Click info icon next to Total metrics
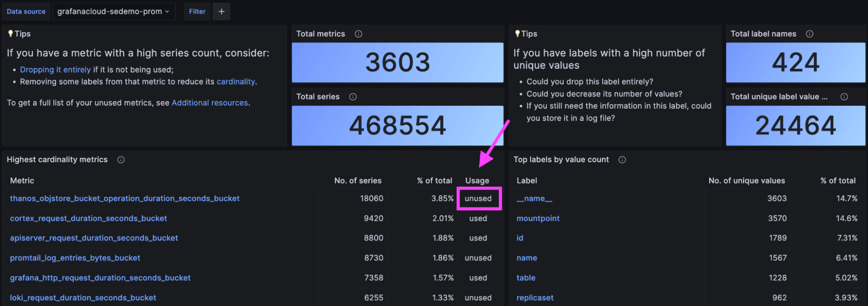 pyautogui.click(x=358, y=34)
